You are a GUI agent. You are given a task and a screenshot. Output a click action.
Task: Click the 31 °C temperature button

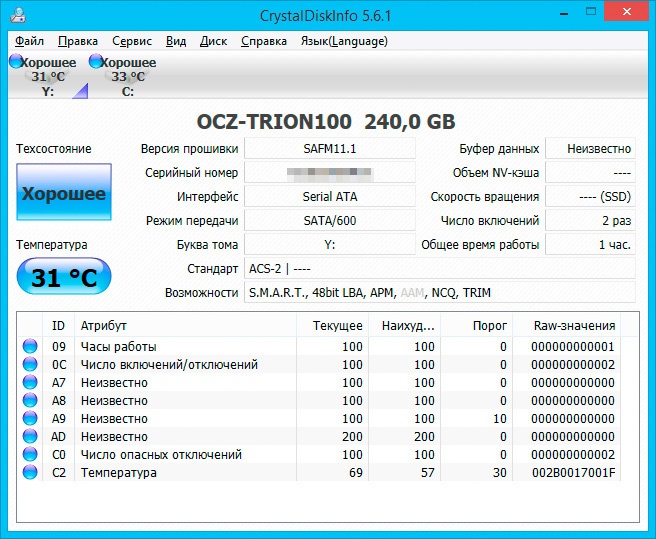coord(64,276)
